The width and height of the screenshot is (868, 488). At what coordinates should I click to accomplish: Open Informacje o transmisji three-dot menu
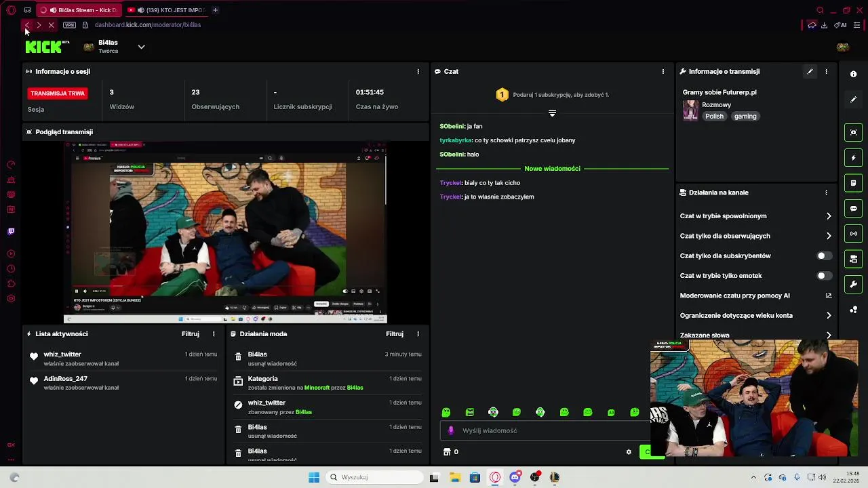pyautogui.click(x=826, y=71)
